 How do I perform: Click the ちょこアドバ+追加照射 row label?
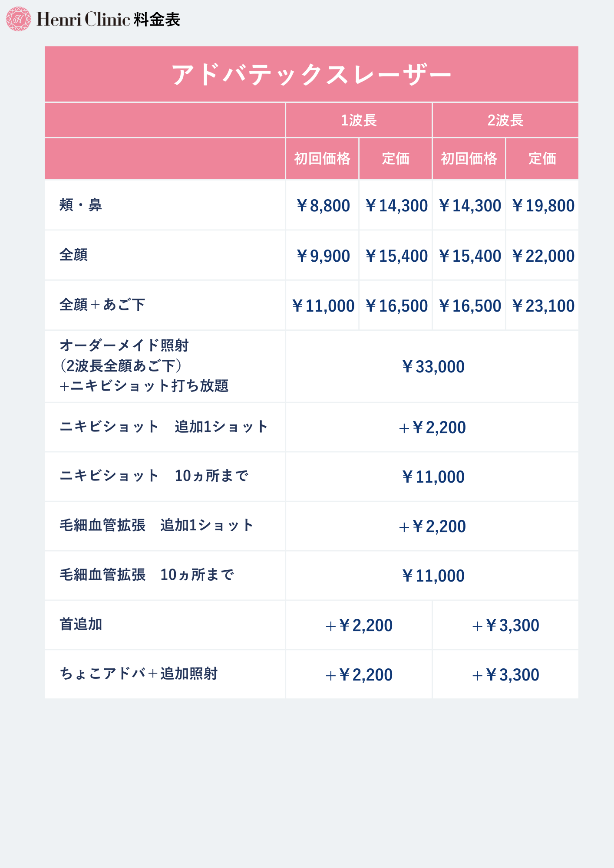(139, 674)
